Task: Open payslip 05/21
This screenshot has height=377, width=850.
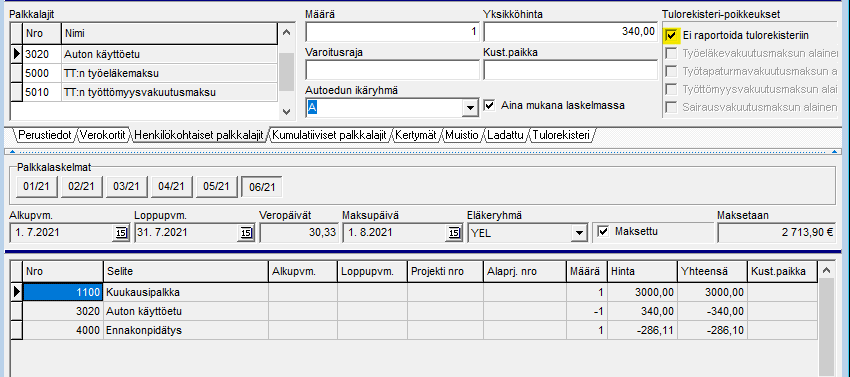Action: [216, 187]
